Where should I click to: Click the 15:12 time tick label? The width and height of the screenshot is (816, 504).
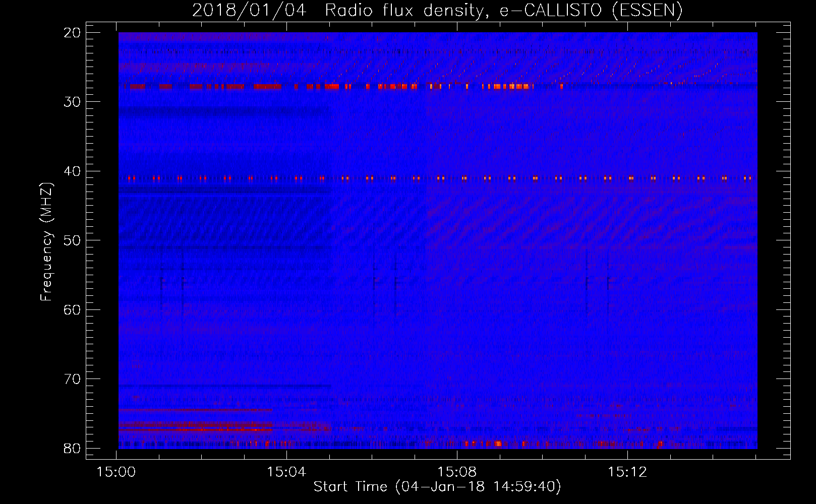point(627,472)
